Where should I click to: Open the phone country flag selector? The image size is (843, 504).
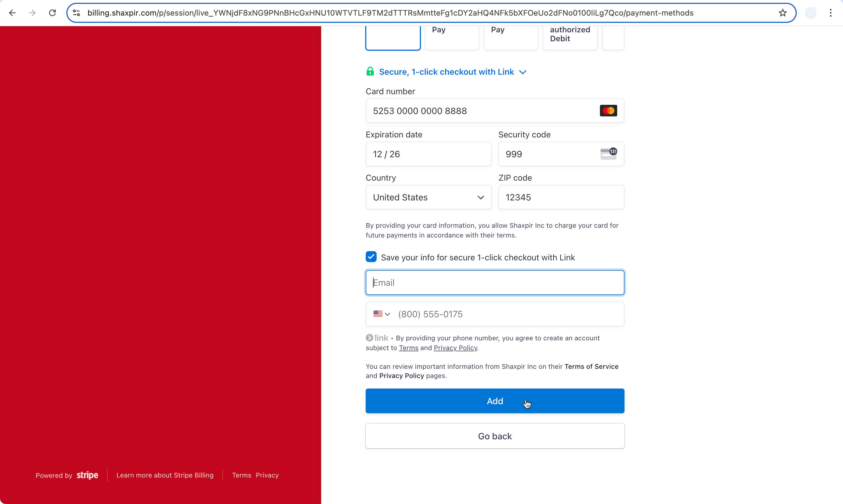381,314
